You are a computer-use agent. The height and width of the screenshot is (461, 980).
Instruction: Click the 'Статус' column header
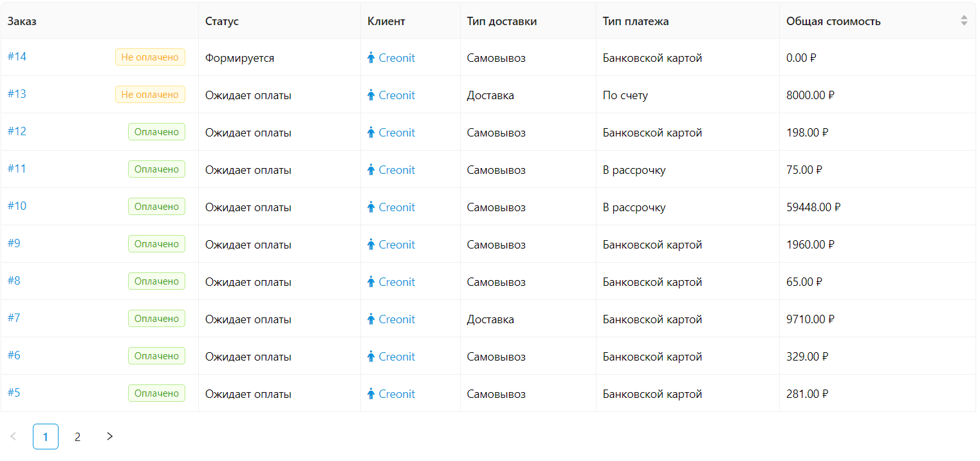(x=222, y=21)
